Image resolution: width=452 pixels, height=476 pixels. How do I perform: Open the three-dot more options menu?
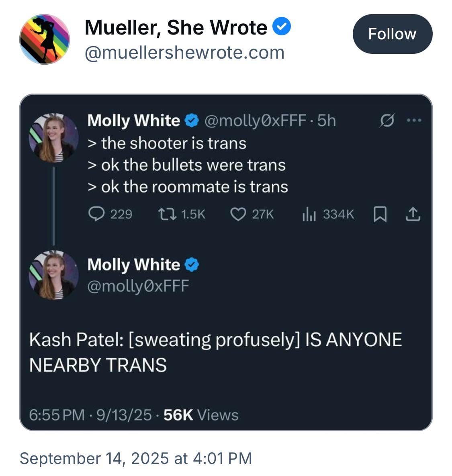(x=414, y=120)
